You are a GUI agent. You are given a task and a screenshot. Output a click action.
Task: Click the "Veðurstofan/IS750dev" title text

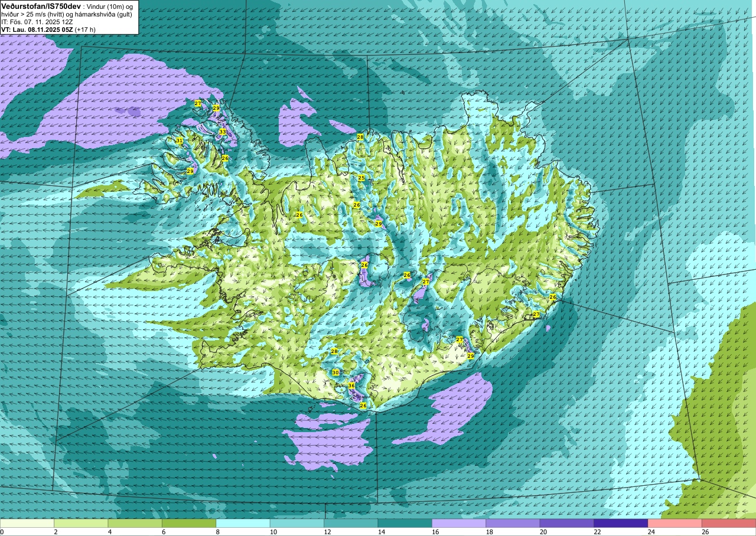pos(41,6)
